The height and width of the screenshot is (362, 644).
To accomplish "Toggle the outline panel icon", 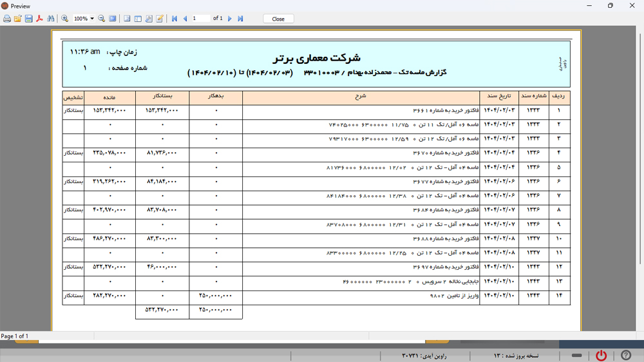I will [127, 19].
